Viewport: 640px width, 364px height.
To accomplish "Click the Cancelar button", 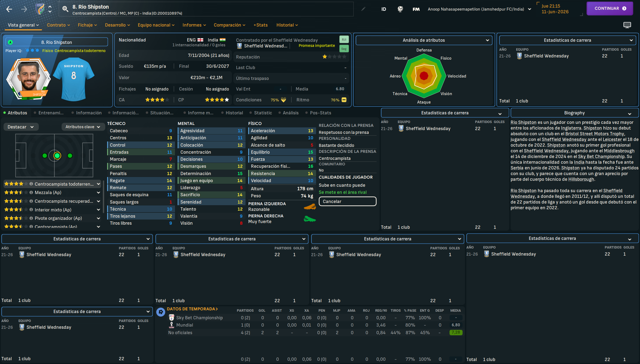I will [347, 201].
